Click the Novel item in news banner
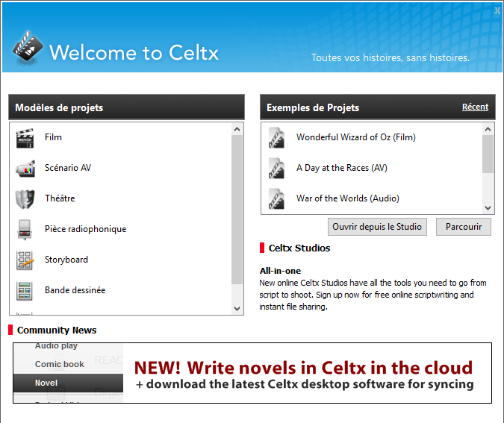504x423 pixels. coord(68,383)
